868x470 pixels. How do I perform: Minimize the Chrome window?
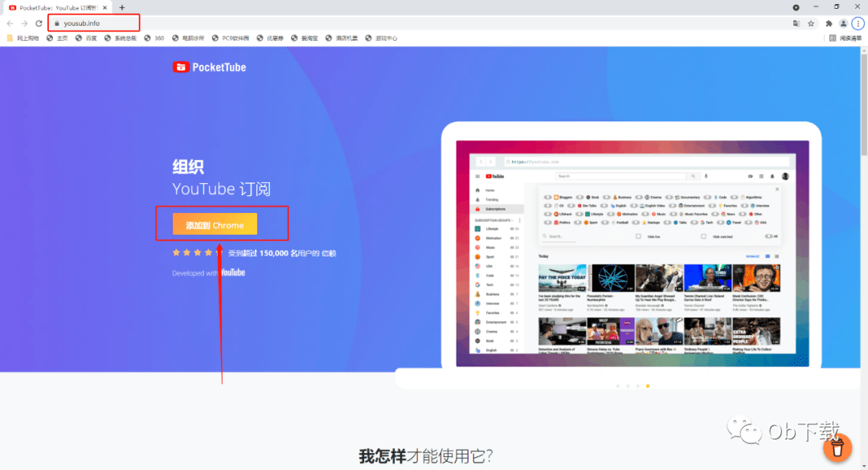pyautogui.click(x=816, y=6)
